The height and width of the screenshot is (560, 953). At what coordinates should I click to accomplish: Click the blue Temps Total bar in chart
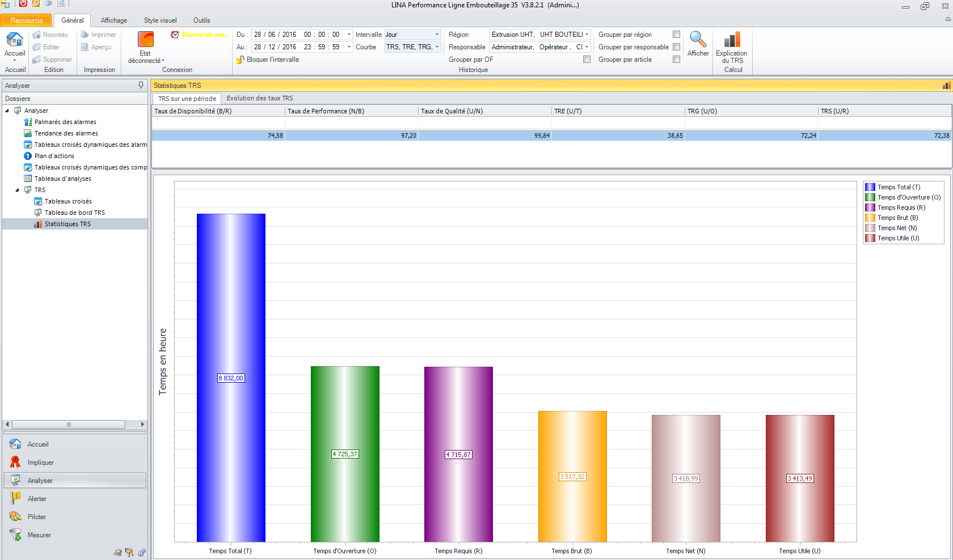tap(231, 377)
